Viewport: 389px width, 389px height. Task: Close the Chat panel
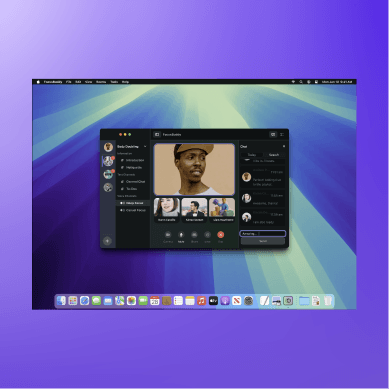284,146
